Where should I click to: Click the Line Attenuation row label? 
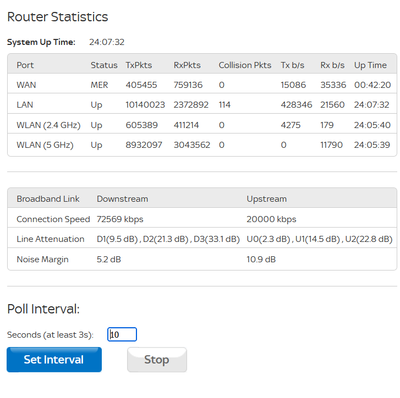[x=50, y=239]
